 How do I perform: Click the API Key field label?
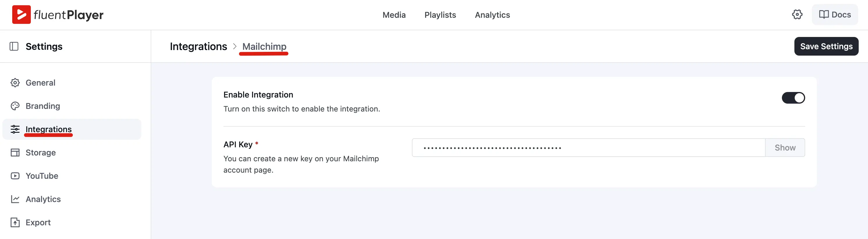238,144
